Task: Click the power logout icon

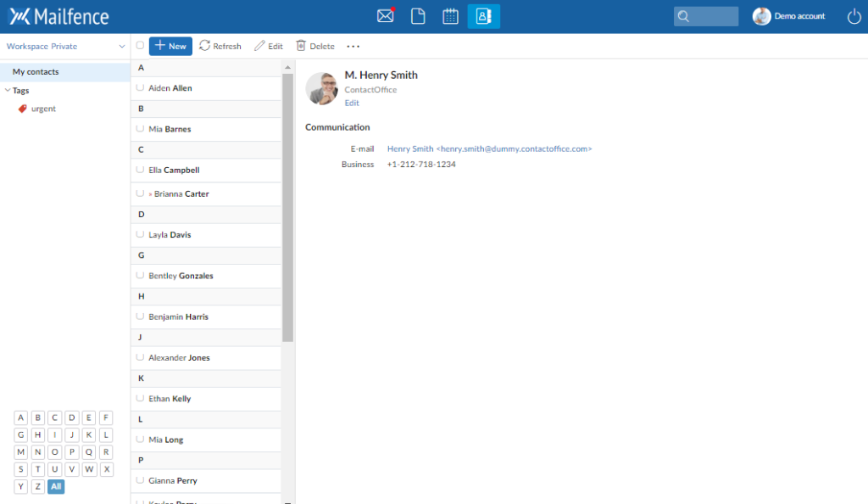Action: 854,15
